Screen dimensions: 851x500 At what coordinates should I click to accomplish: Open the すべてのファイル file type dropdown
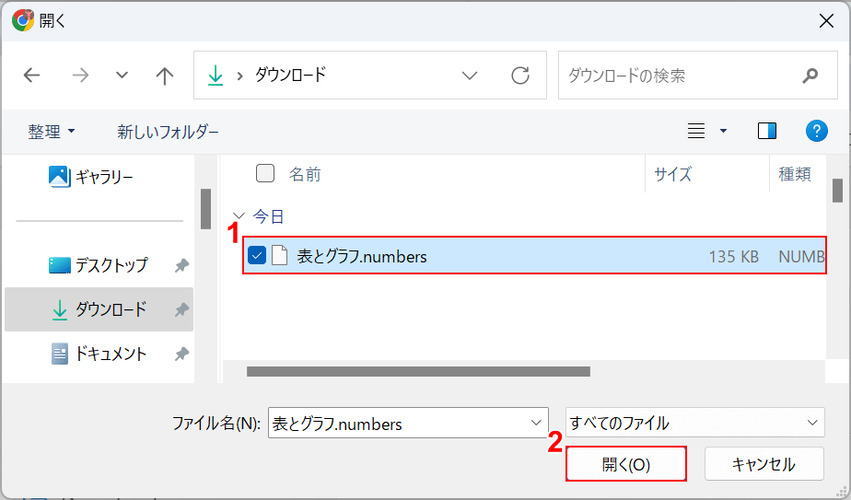coord(695,422)
